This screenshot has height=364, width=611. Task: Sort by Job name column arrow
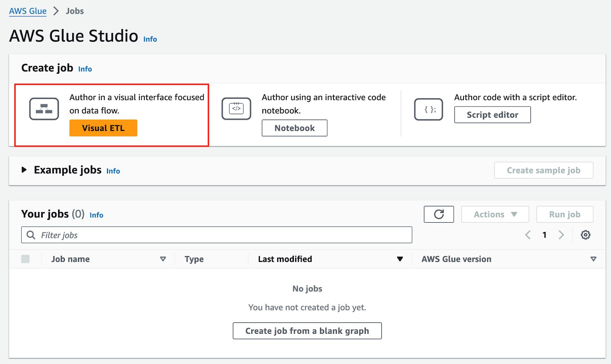163,259
